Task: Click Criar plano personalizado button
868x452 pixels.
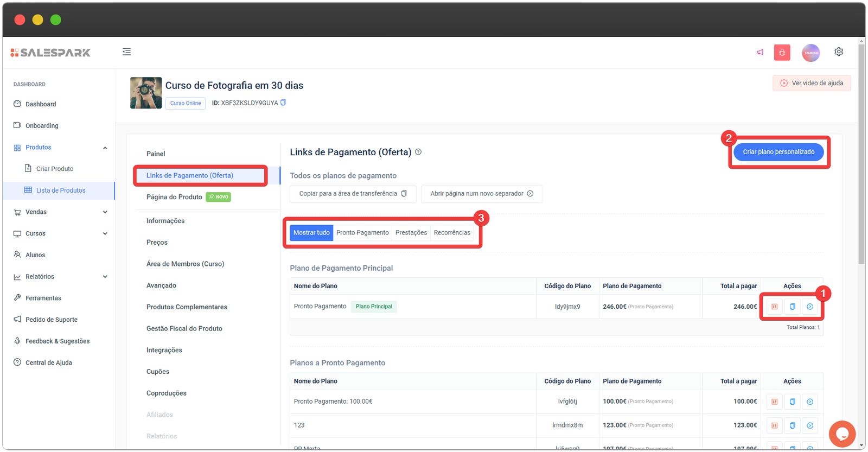Action: click(778, 152)
